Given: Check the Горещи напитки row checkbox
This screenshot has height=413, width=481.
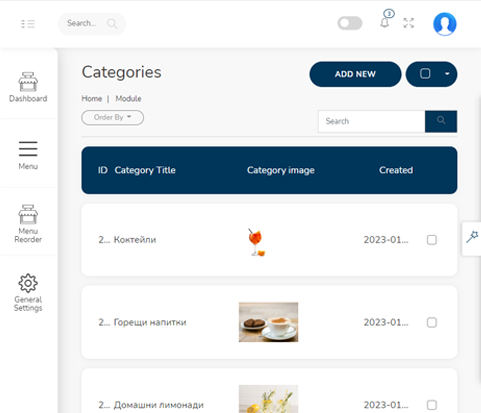Looking at the screenshot, I should (432, 322).
